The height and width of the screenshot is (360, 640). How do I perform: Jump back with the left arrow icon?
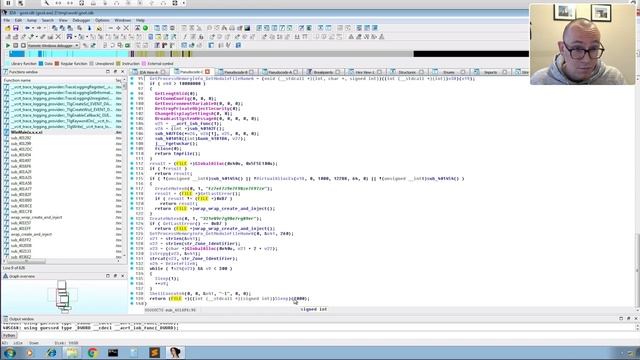[27, 28]
